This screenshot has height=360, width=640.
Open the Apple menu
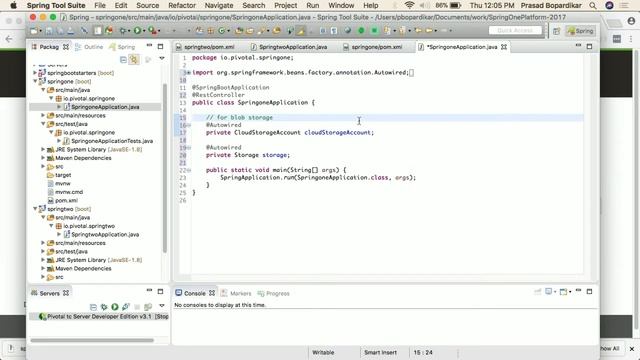[13, 5]
